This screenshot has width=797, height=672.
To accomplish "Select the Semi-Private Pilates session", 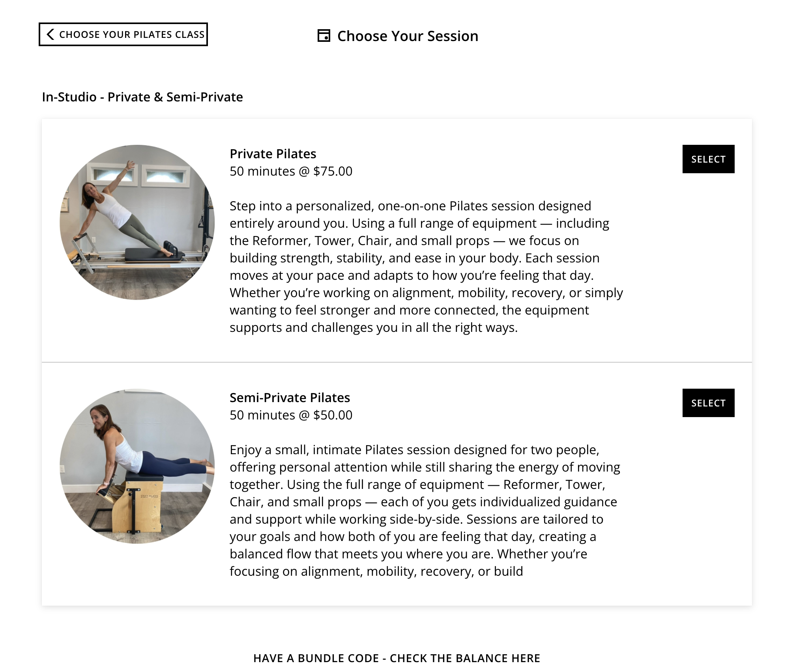I will click(x=708, y=403).
